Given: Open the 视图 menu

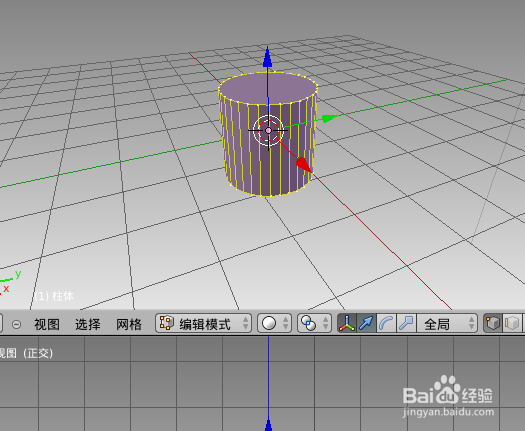Looking at the screenshot, I should coord(47,324).
